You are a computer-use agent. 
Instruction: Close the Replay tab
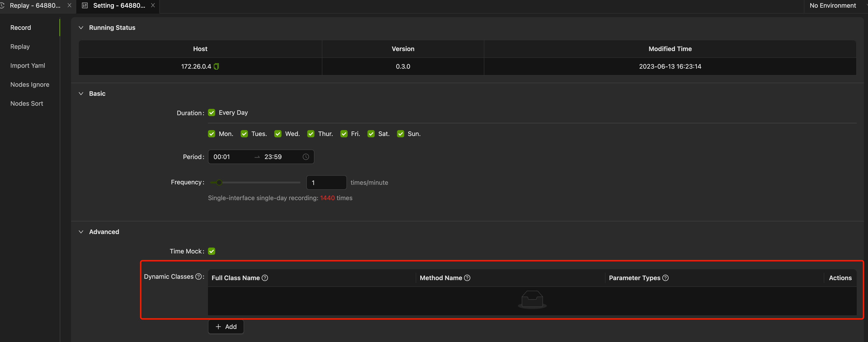click(69, 5)
